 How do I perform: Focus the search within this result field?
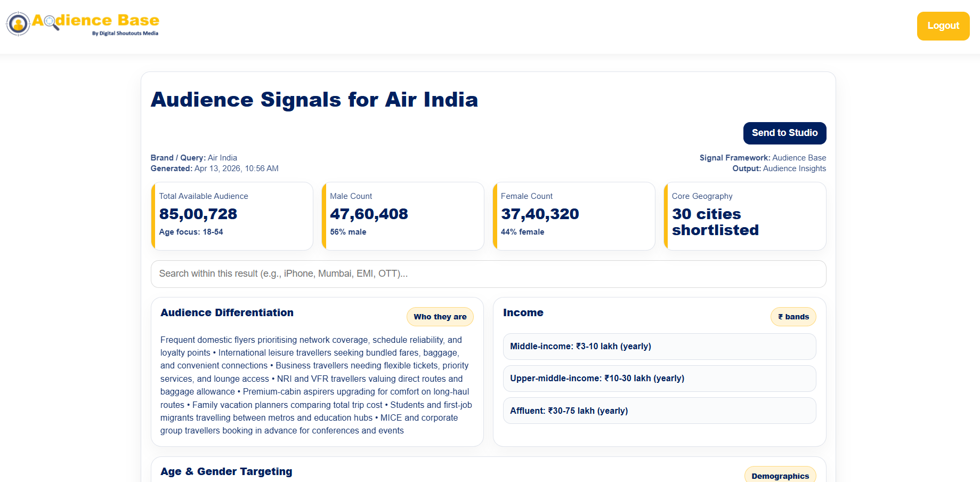click(488, 274)
